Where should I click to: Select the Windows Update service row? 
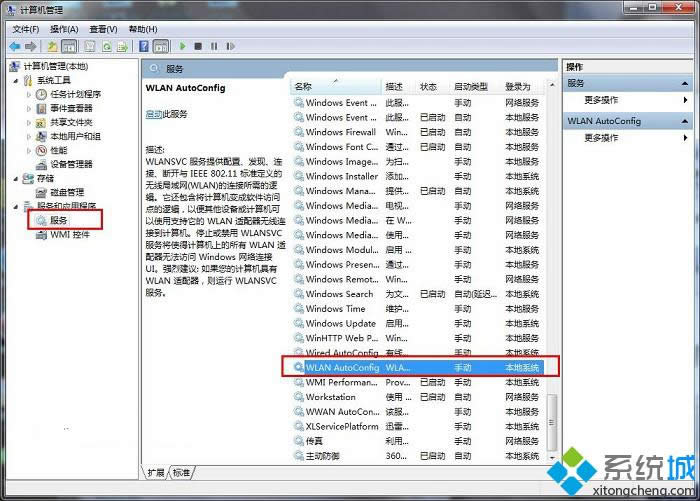418,323
